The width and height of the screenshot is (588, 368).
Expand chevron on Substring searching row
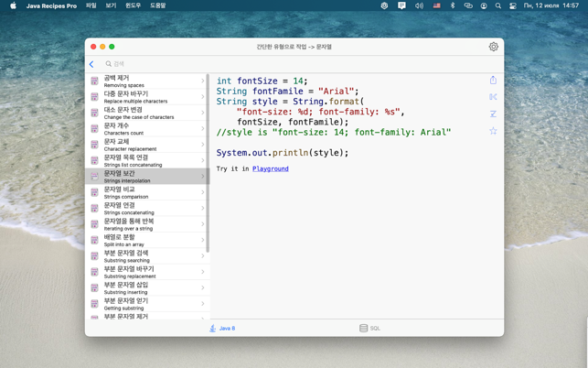(202, 255)
